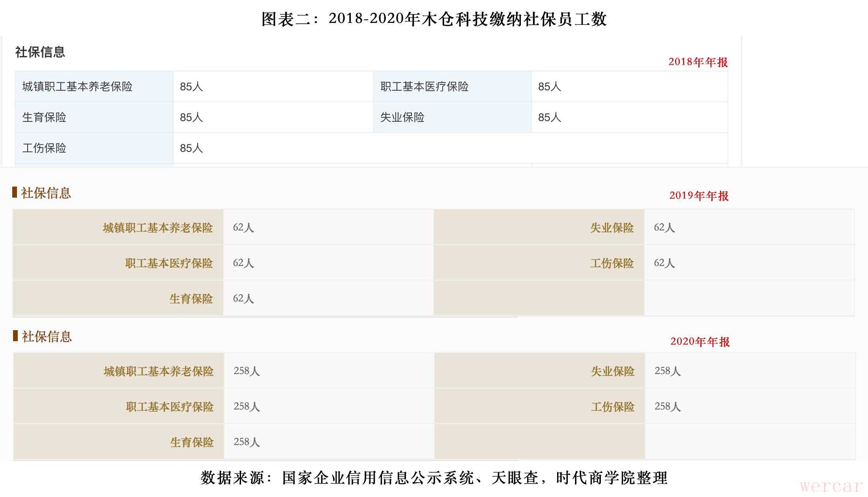Click the 社保信息 heading of the 2018 report

[40, 52]
